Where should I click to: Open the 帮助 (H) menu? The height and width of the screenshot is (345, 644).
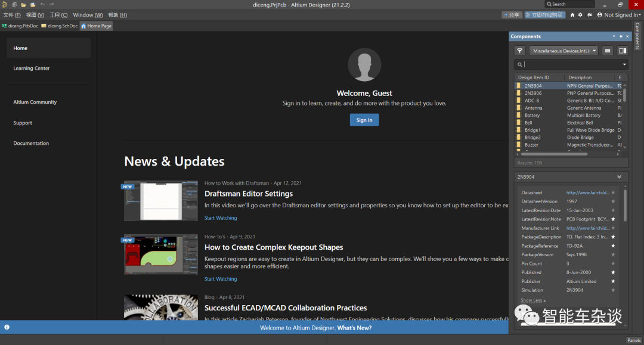[x=117, y=15]
